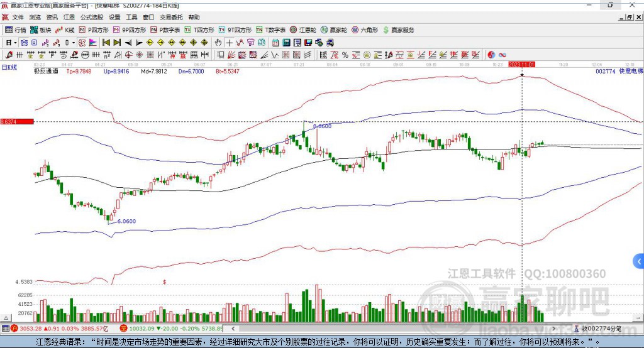Screen dimensions: 644x348
Task: Click the red 8.6374 price label
Action: pyautogui.click(x=17, y=122)
